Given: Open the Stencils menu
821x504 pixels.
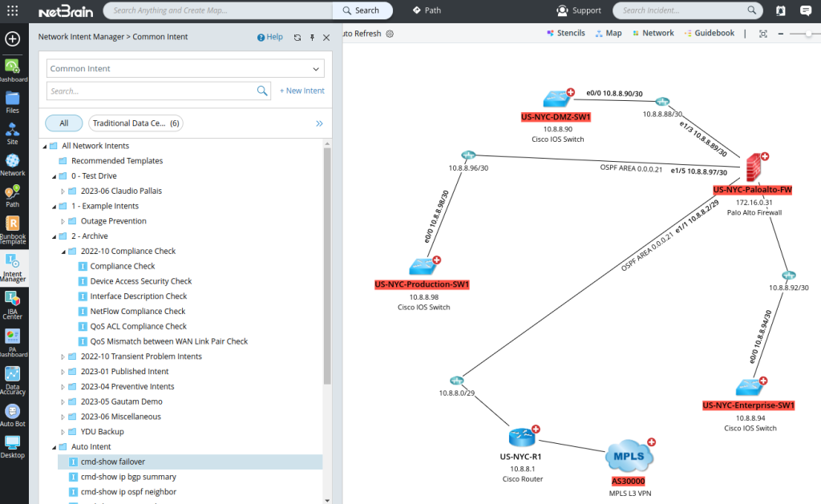Looking at the screenshot, I should pyautogui.click(x=565, y=33).
